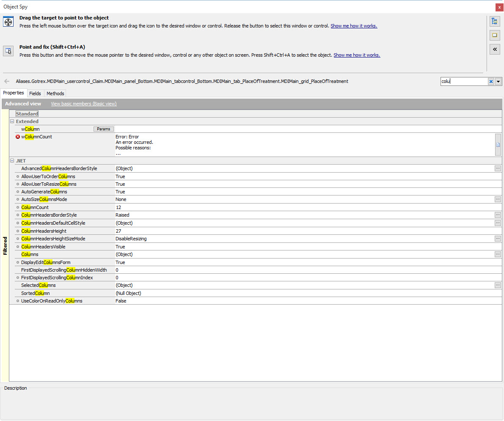Collapse the .NET properties group
Image resolution: width=504 pixels, height=421 pixels.
point(12,161)
